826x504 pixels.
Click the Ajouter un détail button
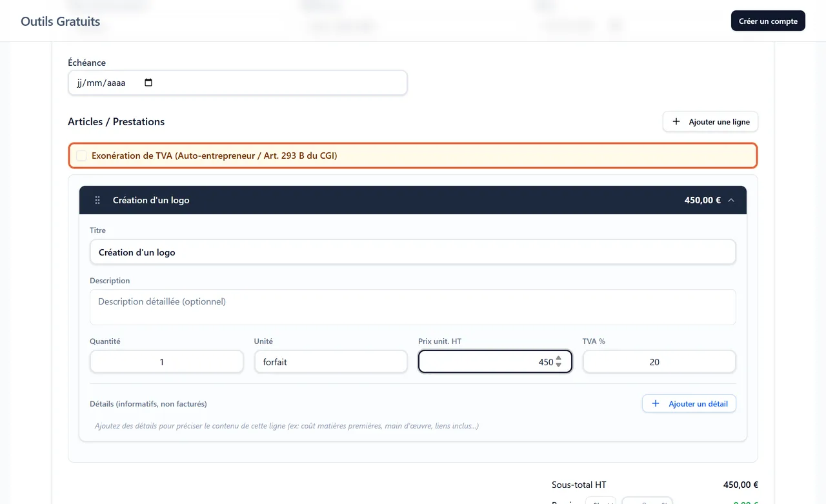pyautogui.click(x=689, y=403)
